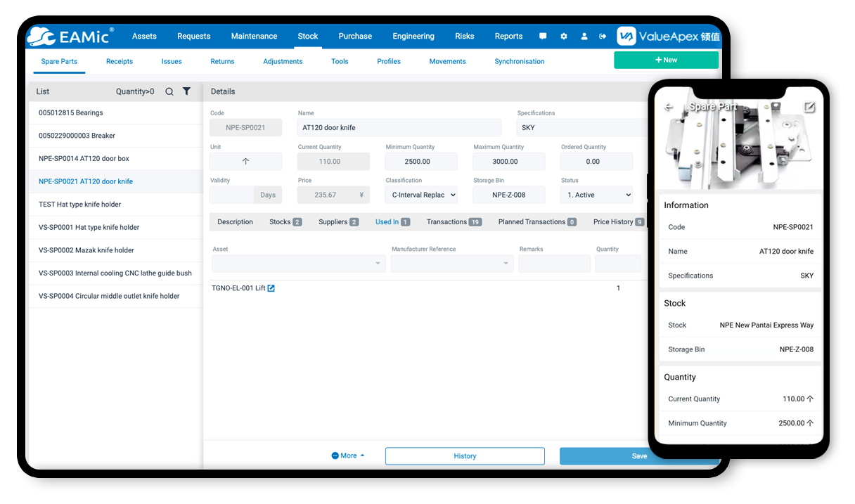Click the search icon in List panel
Screen dimensions: 855x504
(169, 91)
